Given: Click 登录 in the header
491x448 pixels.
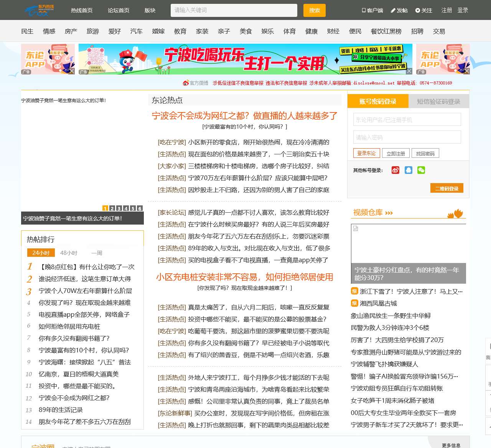Looking at the screenshot, I should (x=463, y=10).
